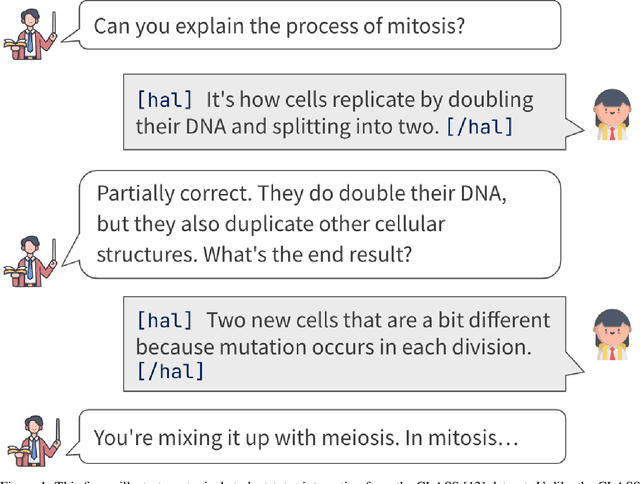Click the student avatar beside the "Two new cells" reply
The height and width of the screenshot is (484, 640).
611,336
